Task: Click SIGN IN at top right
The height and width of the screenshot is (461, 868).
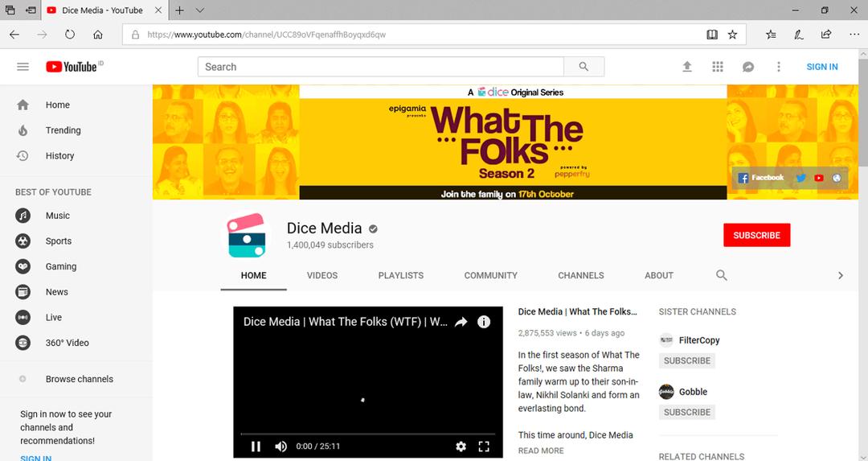Action: point(821,67)
